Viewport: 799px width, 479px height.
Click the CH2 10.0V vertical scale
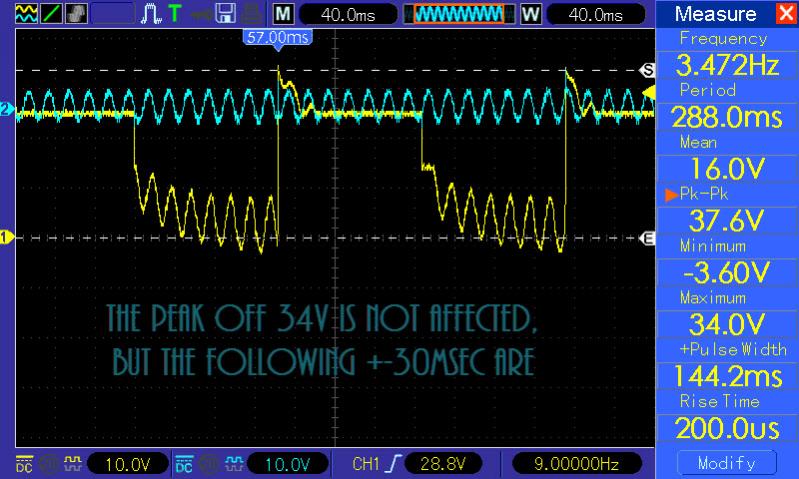point(287,464)
